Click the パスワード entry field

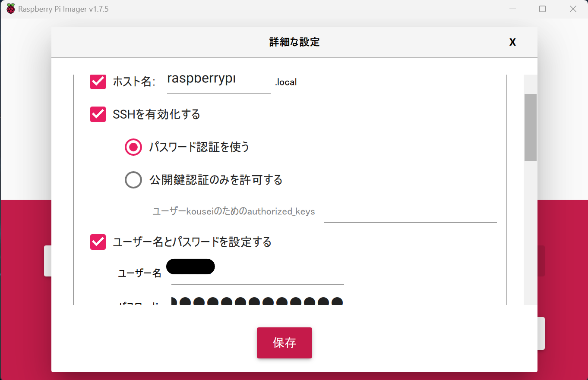257,302
